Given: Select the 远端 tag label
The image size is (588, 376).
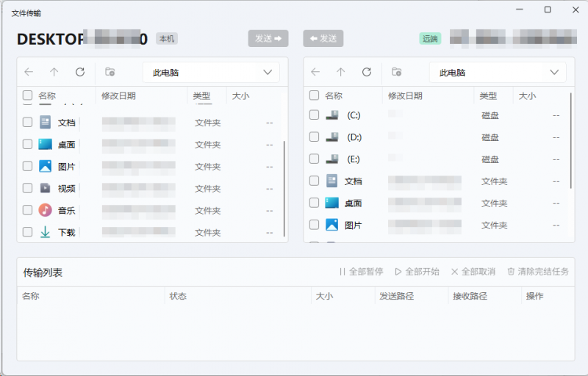Looking at the screenshot, I should click(430, 39).
